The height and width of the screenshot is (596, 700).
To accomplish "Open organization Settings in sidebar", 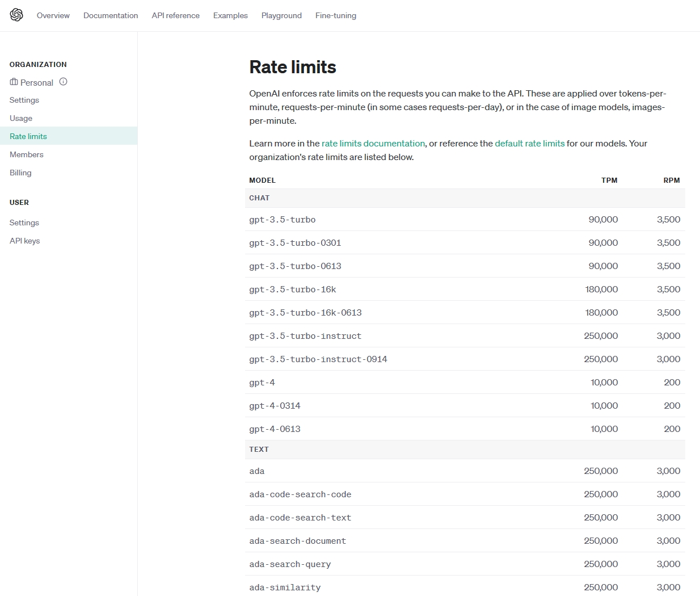I will 24,100.
